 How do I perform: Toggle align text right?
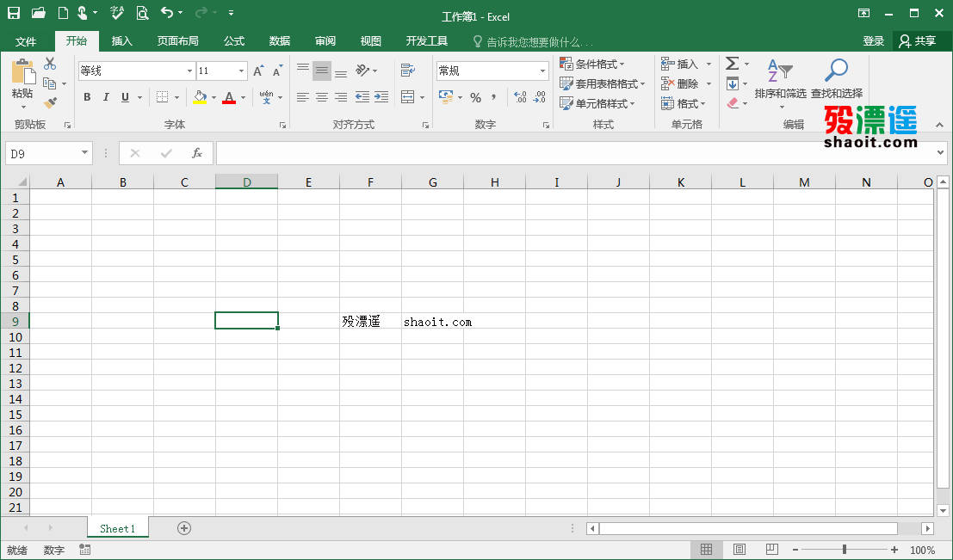click(341, 97)
